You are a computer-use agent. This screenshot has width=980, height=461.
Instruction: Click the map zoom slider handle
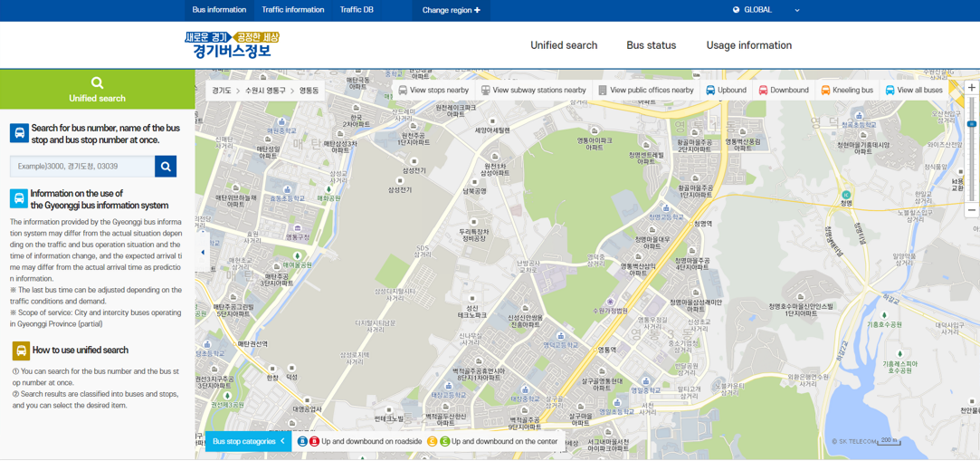pos(971,124)
